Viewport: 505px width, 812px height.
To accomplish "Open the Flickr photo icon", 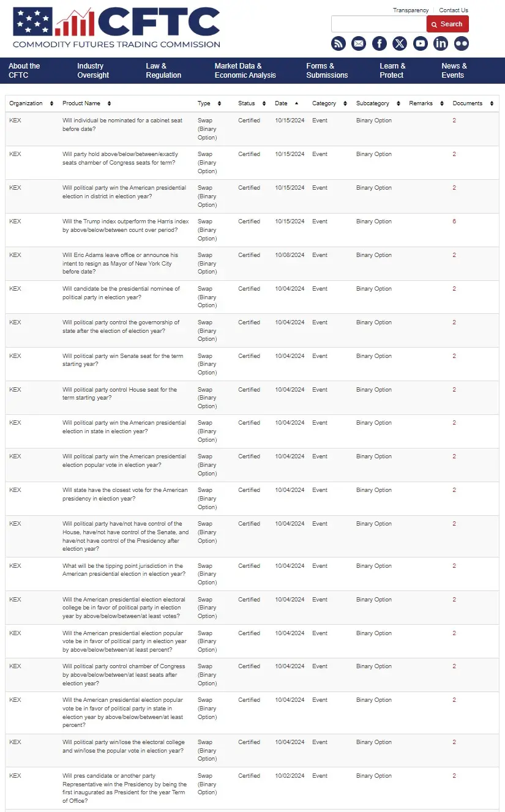I will click(x=461, y=43).
